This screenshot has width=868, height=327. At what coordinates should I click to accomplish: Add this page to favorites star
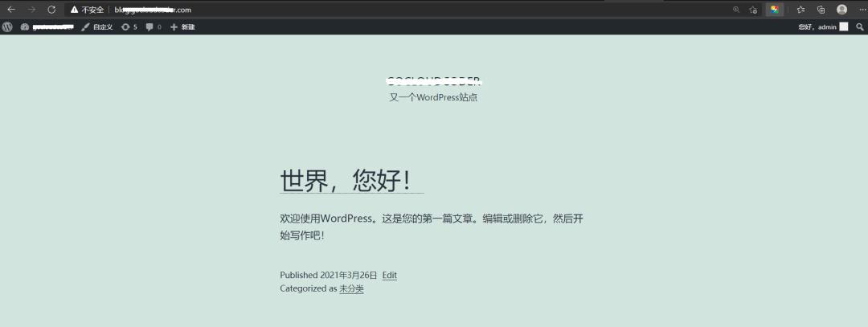coord(753,10)
